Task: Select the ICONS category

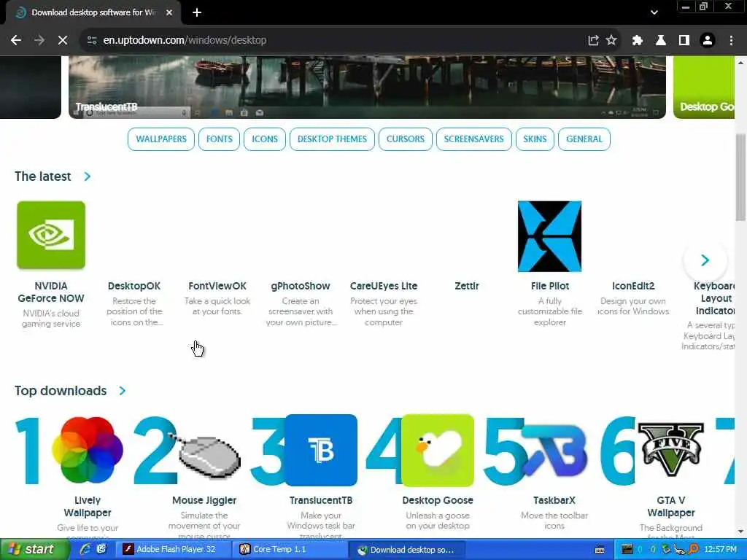Action: (265, 139)
